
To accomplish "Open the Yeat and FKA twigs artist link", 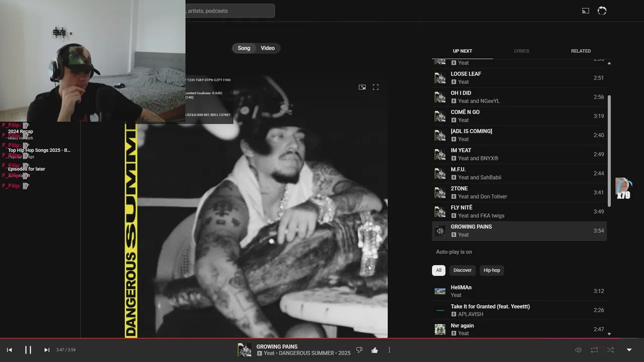I will [481, 216].
